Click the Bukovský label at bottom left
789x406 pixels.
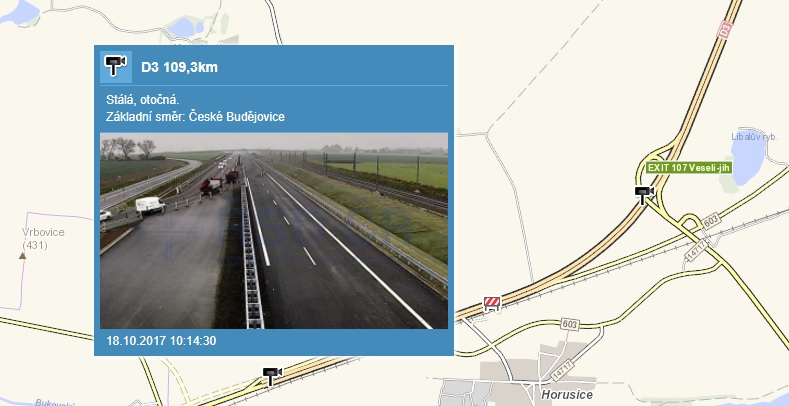click(54, 402)
